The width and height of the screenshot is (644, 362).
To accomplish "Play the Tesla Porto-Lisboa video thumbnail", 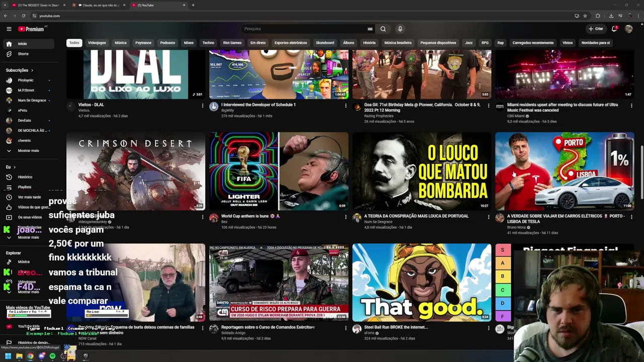I will 565,171.
